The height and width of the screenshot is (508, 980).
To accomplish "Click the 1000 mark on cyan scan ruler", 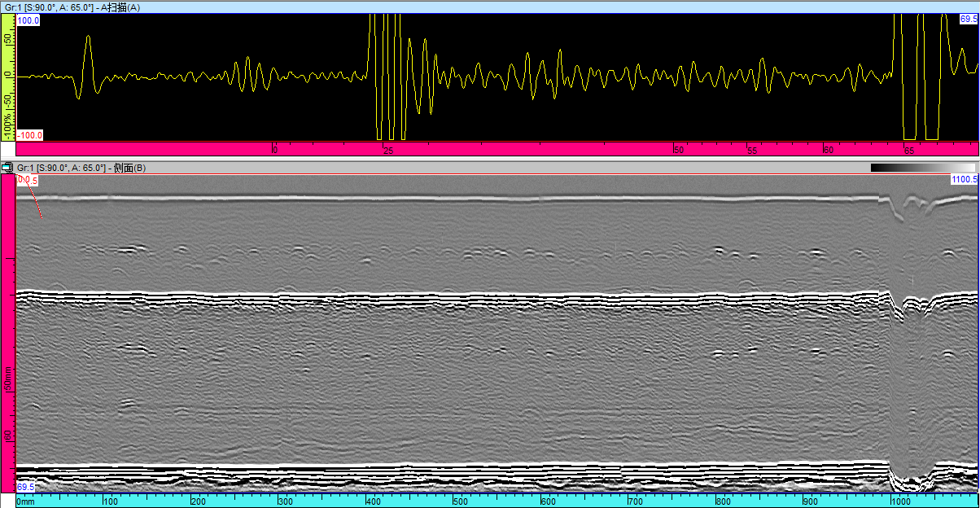I will point(899,501).
